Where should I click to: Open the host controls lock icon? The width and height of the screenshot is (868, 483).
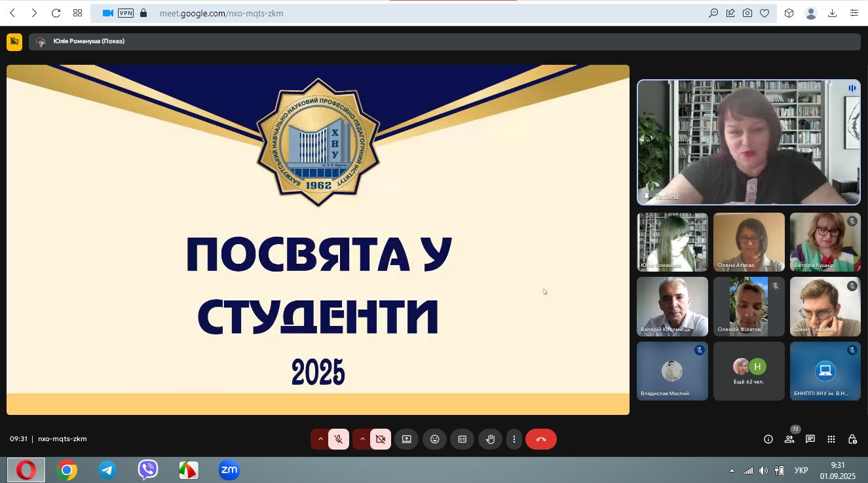pos(852,439)
